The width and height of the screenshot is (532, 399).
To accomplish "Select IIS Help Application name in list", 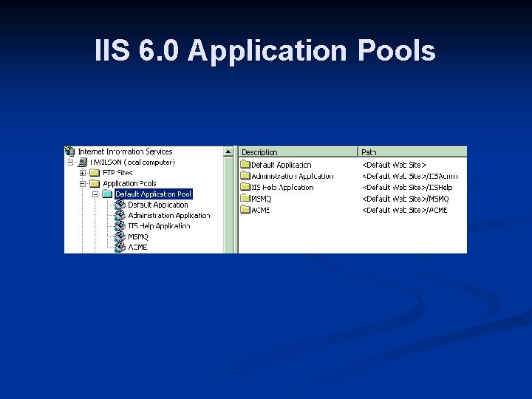I will [x=282, y=187].
